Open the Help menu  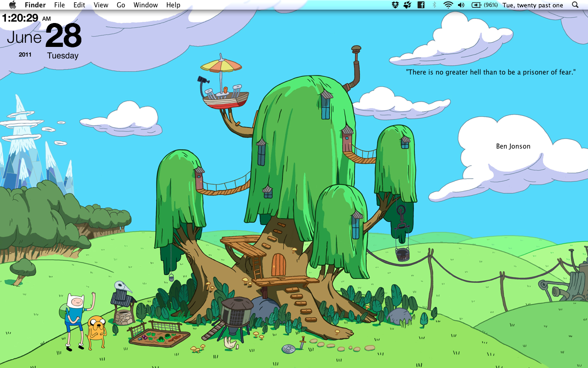(173, 5)
